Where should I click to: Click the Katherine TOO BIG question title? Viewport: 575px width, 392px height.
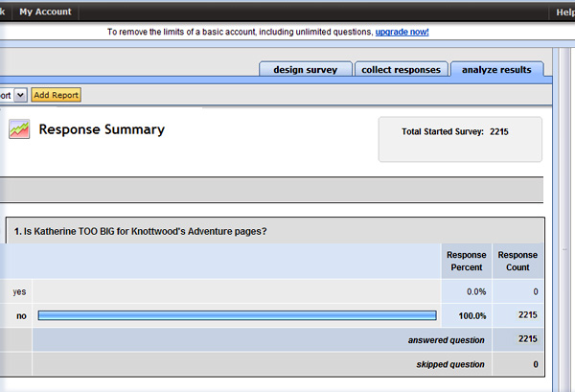[x=140, y=231]
